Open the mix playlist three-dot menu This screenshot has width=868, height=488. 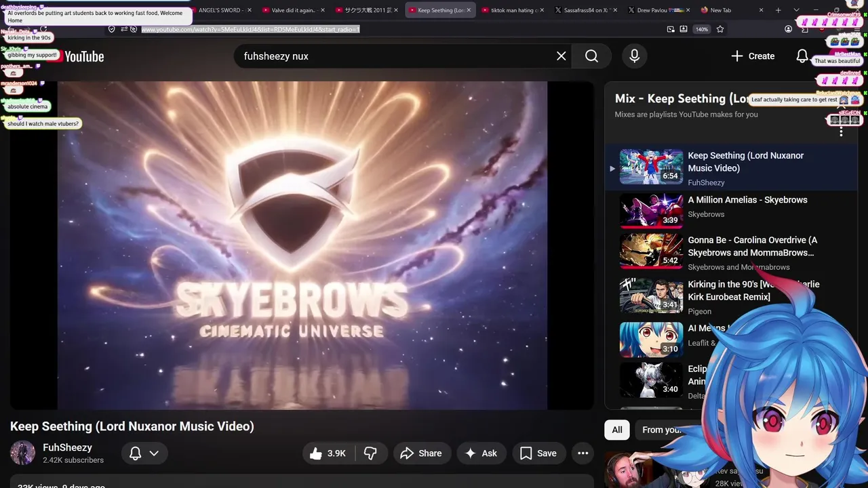pos(841,131)
